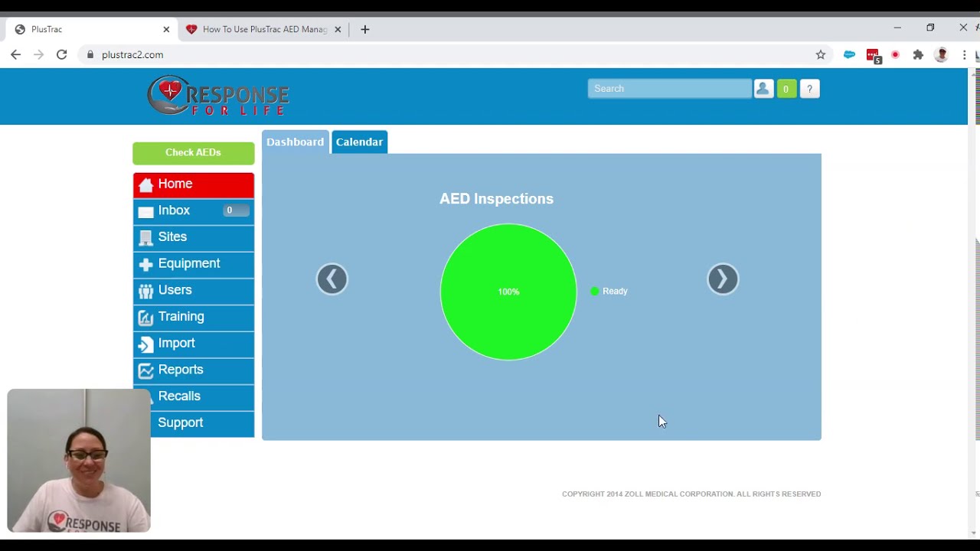
Task: Click the Response For Life logo
Action: 218,96
